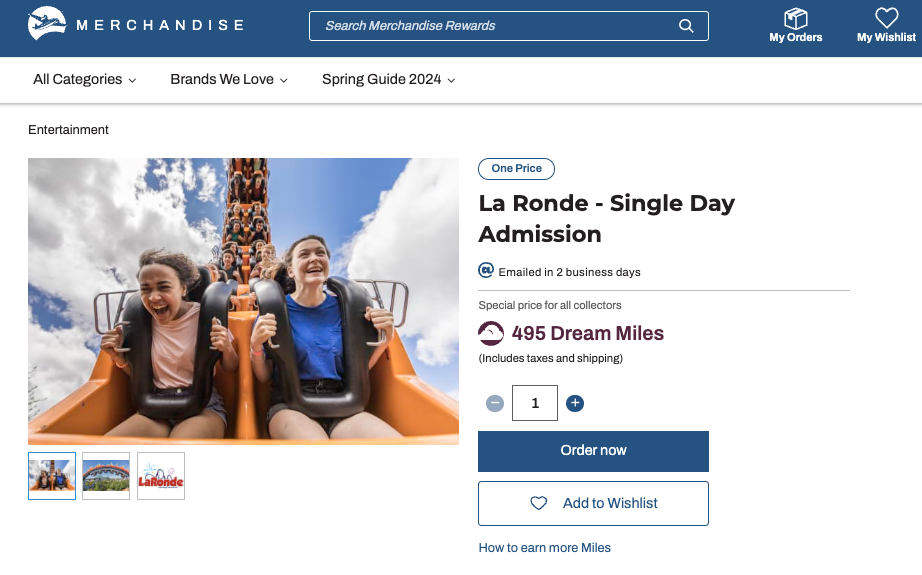Select the roller coaster riders thumbnail
This screenshot has height=575, width=922.
tap(52, 476)
